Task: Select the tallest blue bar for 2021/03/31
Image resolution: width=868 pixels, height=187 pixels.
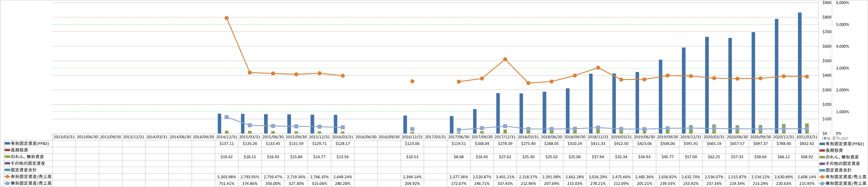Action: [800, 73]
